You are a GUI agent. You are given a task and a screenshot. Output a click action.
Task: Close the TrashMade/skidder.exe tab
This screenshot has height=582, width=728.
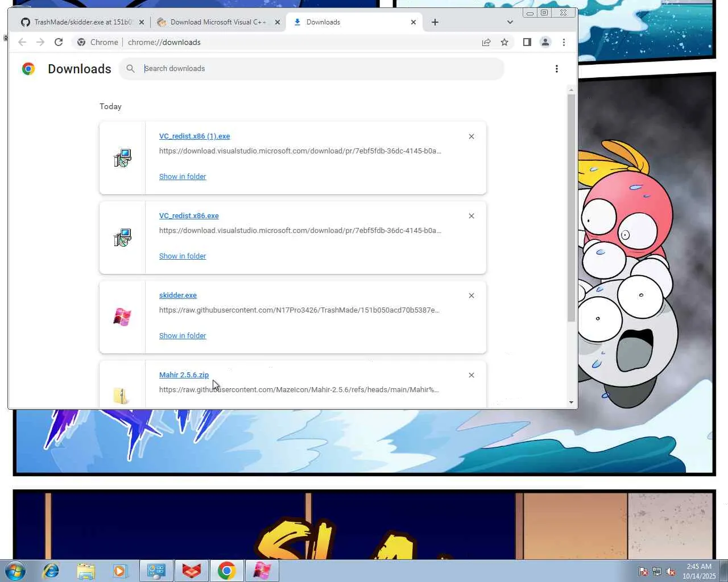pos(142,22)
